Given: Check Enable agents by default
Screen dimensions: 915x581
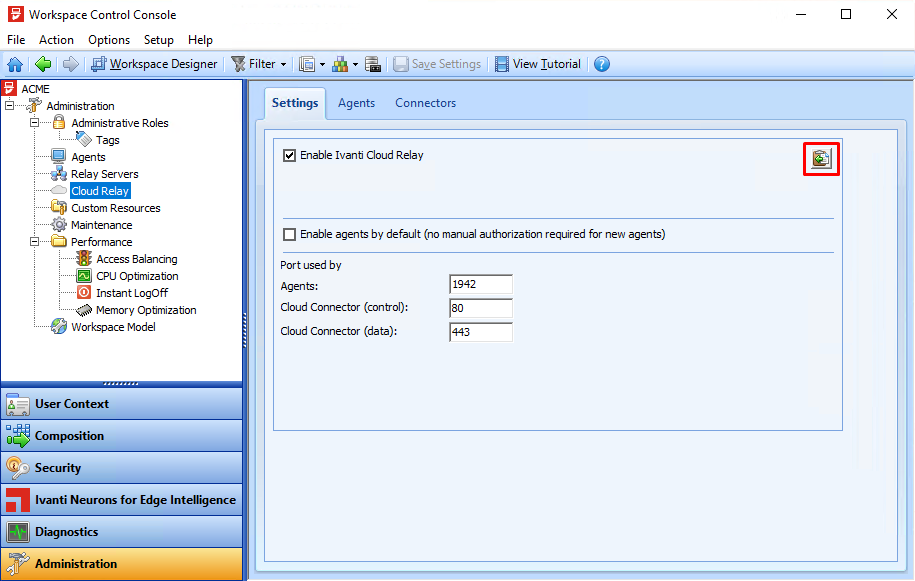Looking at the screenshot, I should (x=290, y=235).
